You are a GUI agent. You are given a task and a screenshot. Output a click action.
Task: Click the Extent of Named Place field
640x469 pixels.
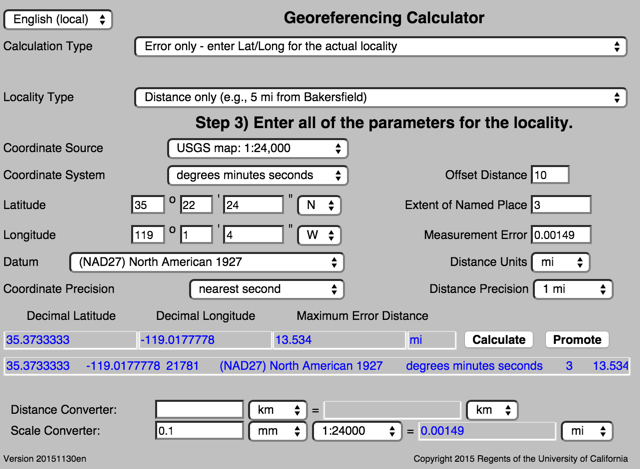(x=560, y=205)
